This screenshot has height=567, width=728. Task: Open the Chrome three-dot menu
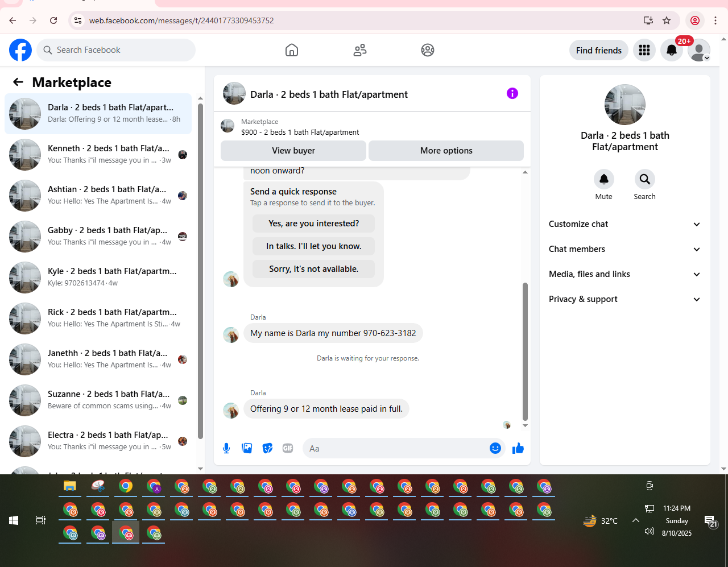pos(715,20)
